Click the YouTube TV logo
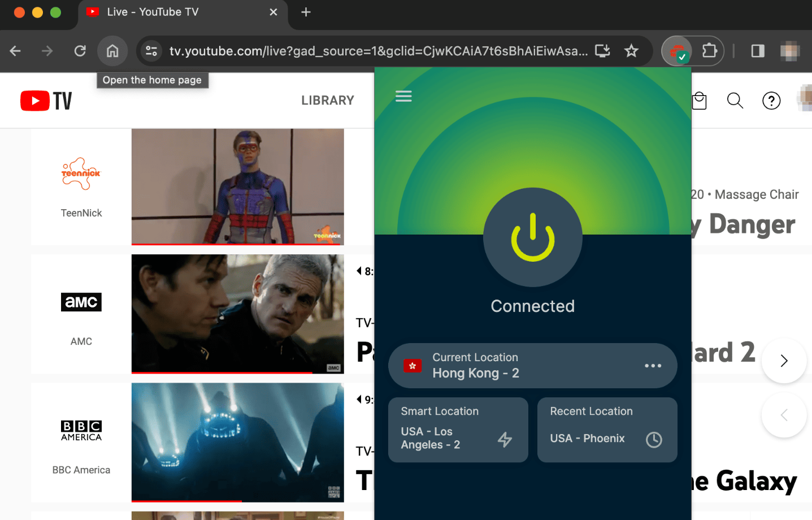This screenshot has width=812, height=520. (x=46, y=101)
